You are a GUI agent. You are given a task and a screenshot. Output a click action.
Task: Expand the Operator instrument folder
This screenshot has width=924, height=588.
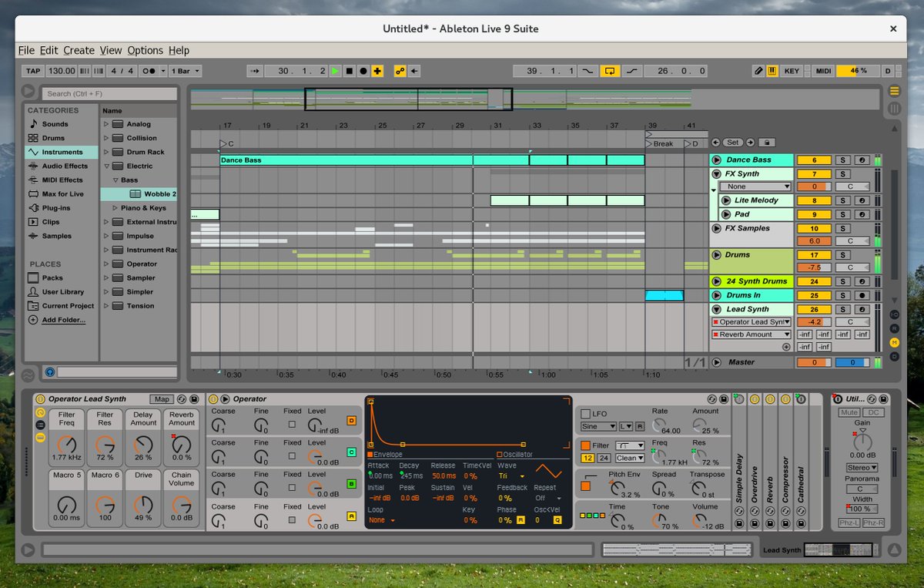point(107,264)
